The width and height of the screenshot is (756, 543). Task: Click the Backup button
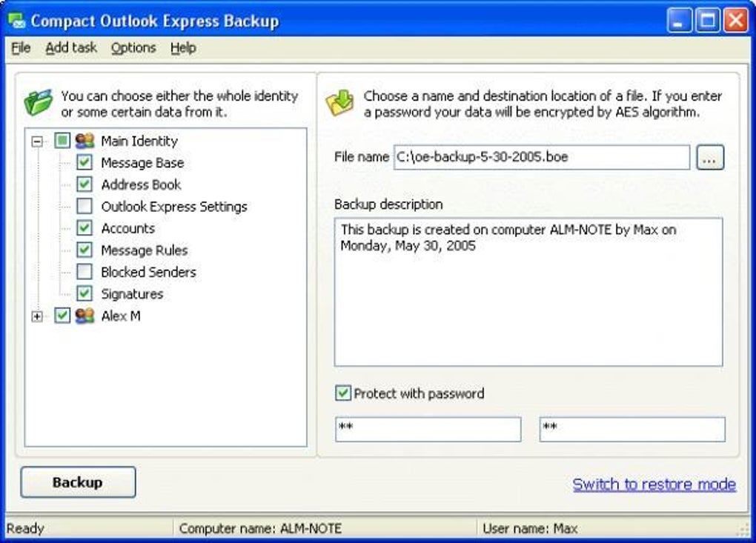pyautogui.click(x=78, y=482)
